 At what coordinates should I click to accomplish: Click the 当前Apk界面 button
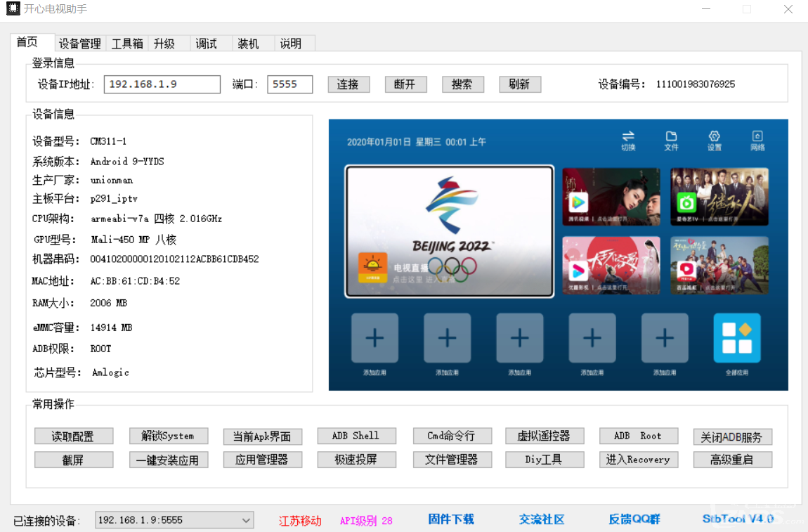[x=262, y=436]
